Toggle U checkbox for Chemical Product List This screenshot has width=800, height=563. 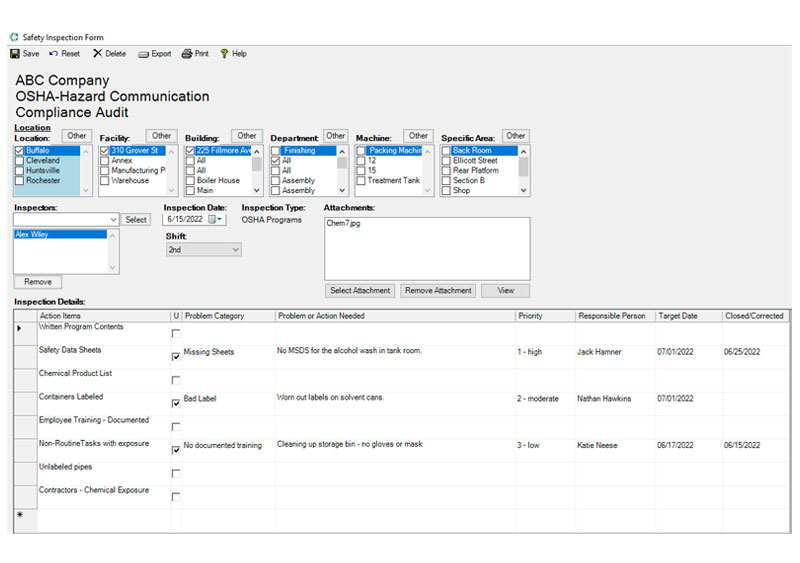176,380
